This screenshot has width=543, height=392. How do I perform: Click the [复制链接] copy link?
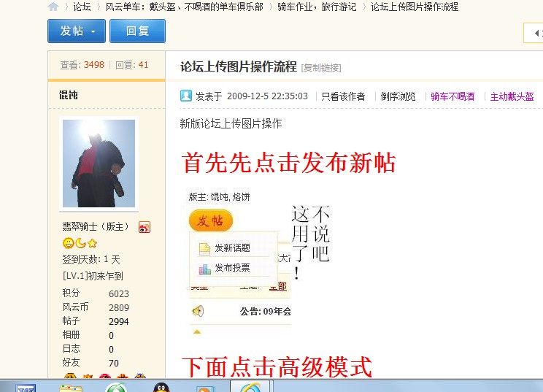pos(321,68)
